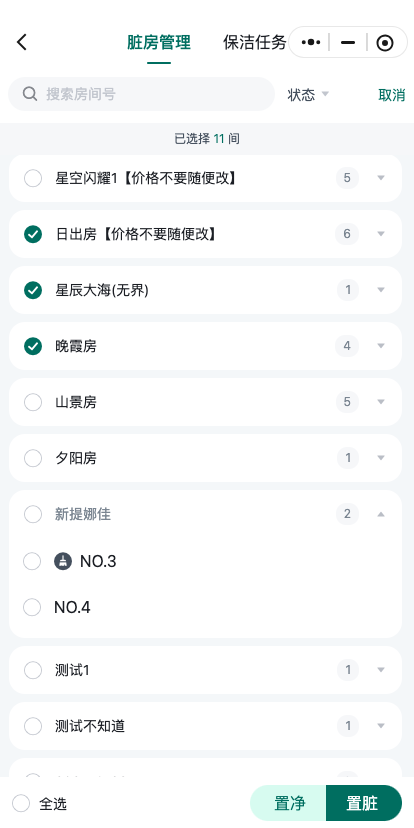Click the 置净 button
Screen dimensions: 414x828
pyautogui.click(x=289, y=803)
